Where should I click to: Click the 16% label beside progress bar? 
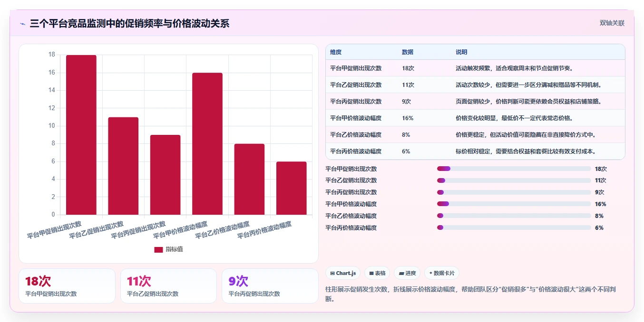click(x=600, y=204)
